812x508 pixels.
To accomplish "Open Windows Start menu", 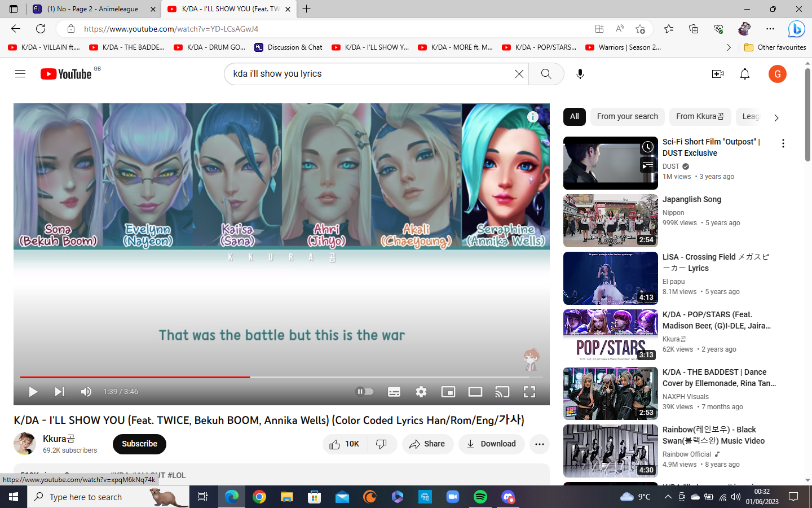I will coord(14,497).
